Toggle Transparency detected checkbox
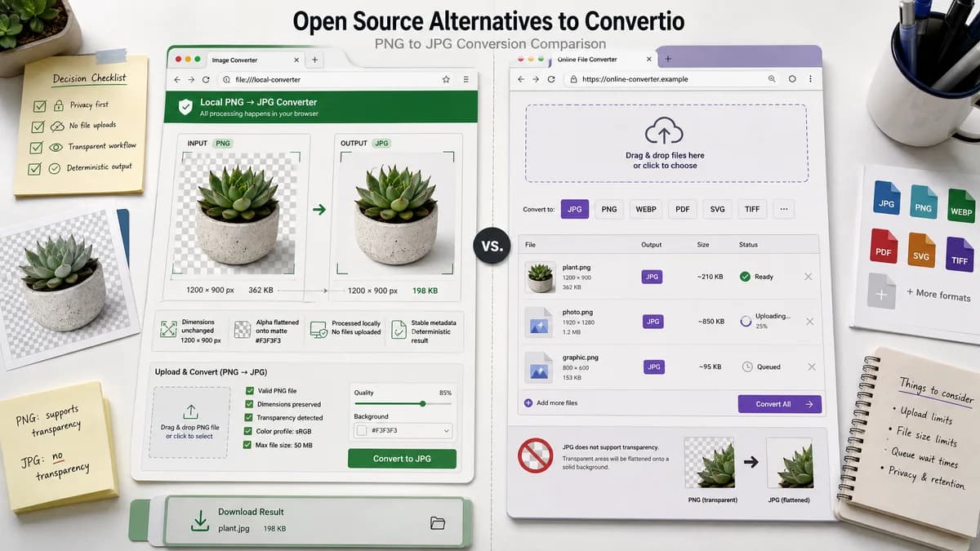 point(249,418)
